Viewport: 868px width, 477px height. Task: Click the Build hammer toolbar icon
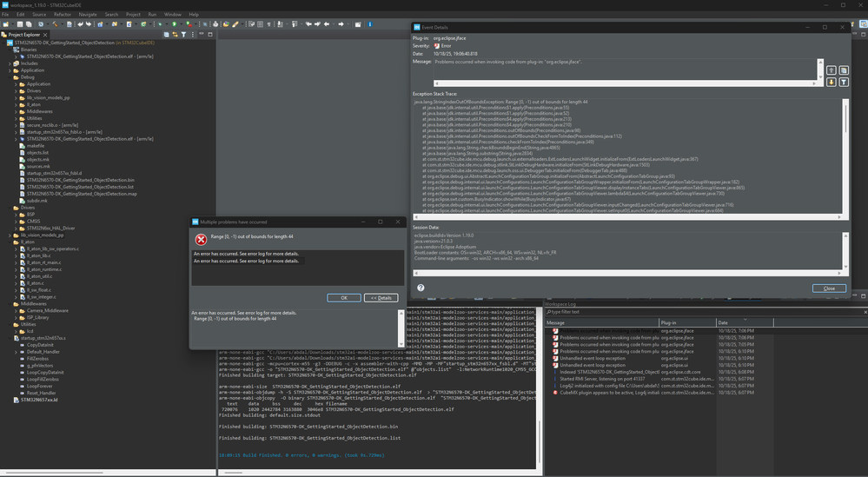[55, 24]
